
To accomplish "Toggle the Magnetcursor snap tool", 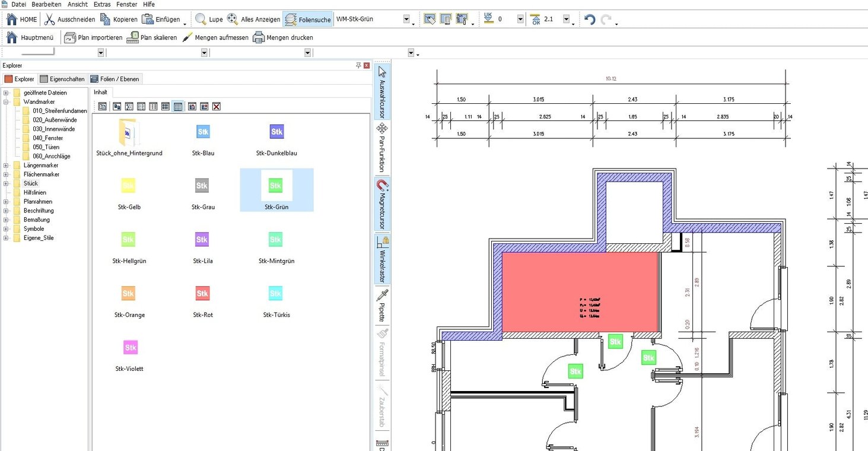I will tap(382, 205).
